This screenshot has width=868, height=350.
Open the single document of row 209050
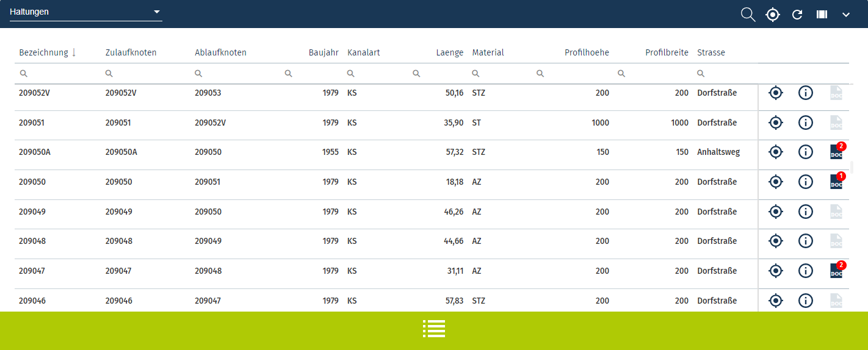click(836, 182)
